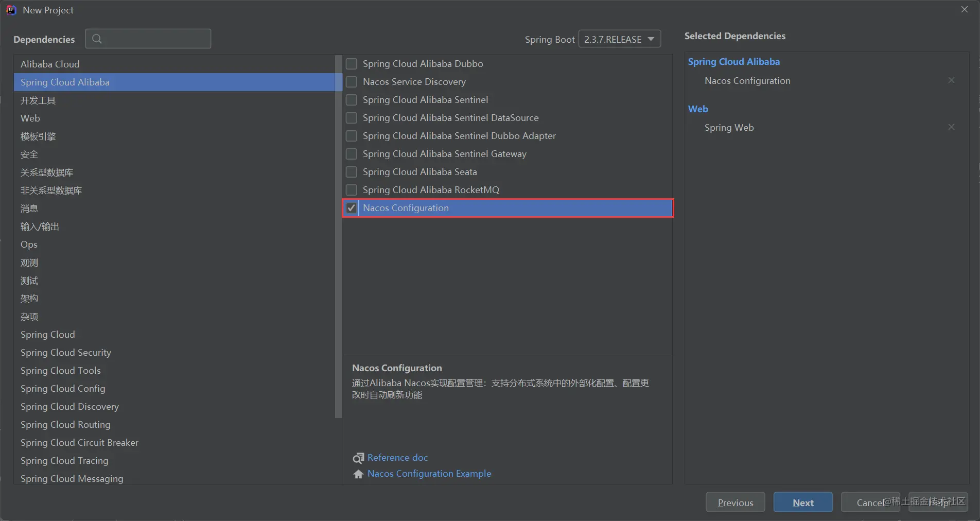Screen dimensions: 980x521
Task: Select the Spring Cloud Alibaba category
Action: tap(174, 82)
